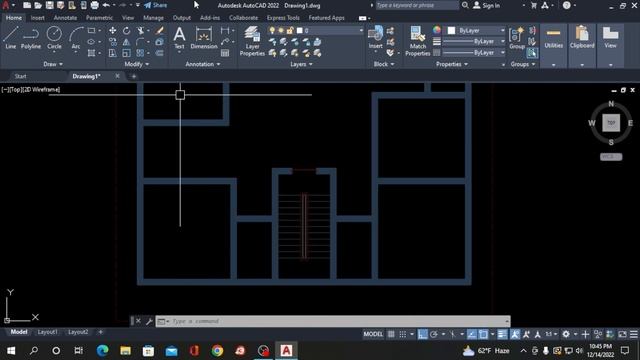Toggle snap mode dots in status bar
This screenshot has height=360, width=640.
403,334
